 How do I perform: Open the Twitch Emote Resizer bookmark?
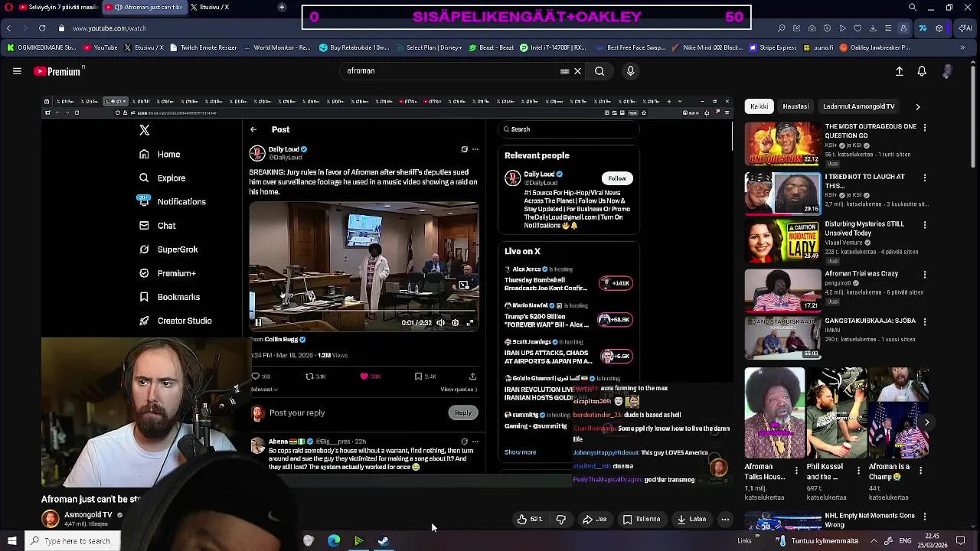pyautogui.click(x=204, y=47)
